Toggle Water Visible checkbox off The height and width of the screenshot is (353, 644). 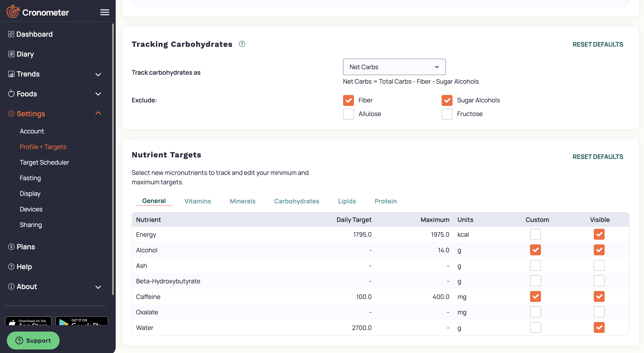tap(599, 327)
